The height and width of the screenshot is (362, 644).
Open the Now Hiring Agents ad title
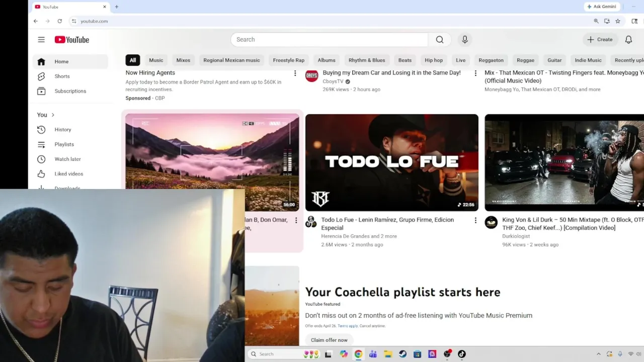coord(150,73)
